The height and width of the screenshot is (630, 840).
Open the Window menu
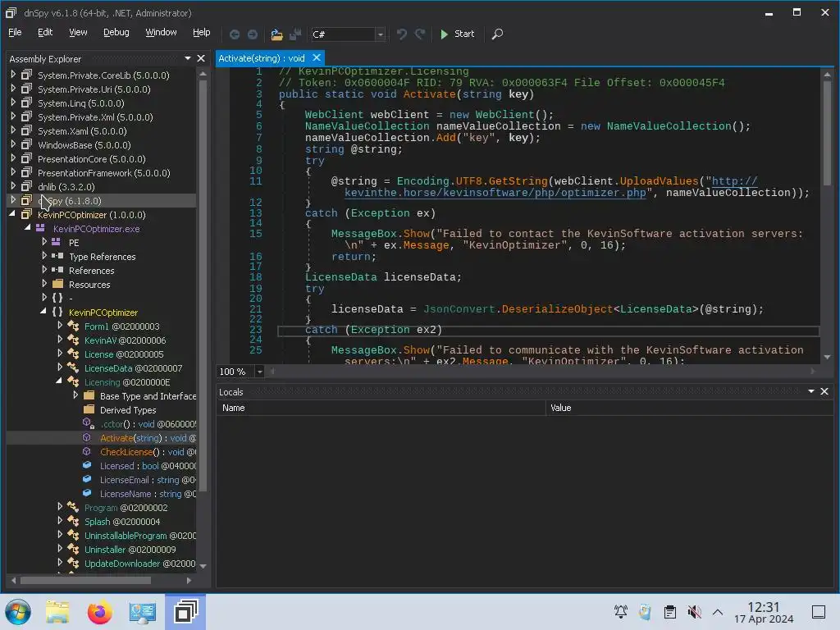(161, 32)
